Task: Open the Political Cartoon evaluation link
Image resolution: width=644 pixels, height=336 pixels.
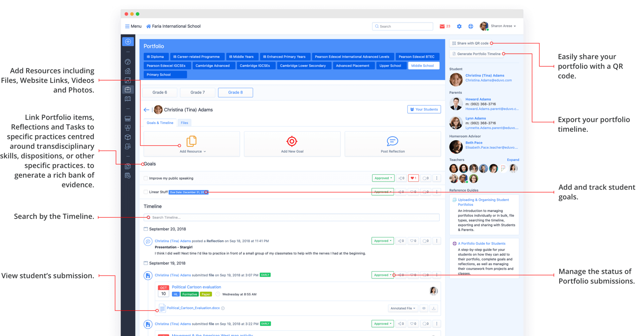Action: (196, 287)
